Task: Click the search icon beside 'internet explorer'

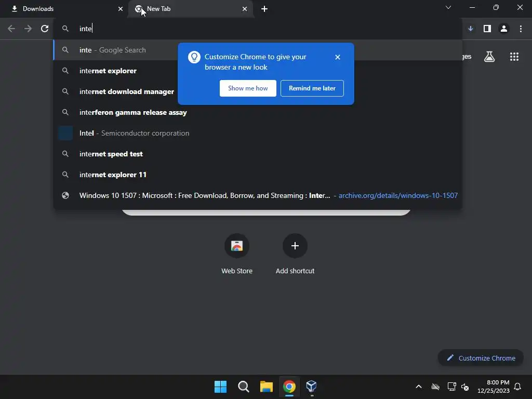Action: pyautogui.click(x=65, y=71)
